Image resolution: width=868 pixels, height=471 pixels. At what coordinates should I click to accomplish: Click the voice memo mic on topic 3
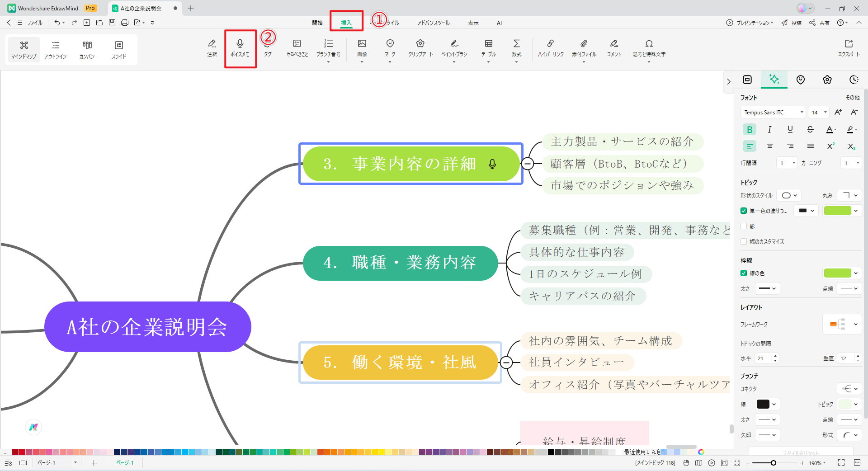click(x=492, y=164)
